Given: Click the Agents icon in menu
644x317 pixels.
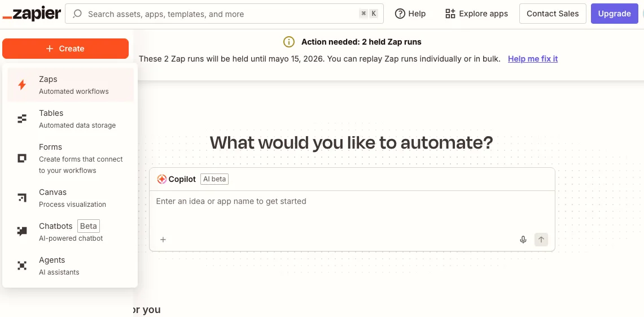Looking at the screenshot, I should pos(22,266).
